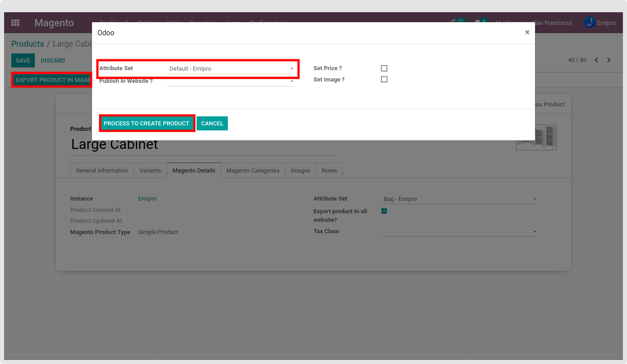627x364 pixels.
Task: Open the Tax Class dropdown
Action: coord(459,231)
